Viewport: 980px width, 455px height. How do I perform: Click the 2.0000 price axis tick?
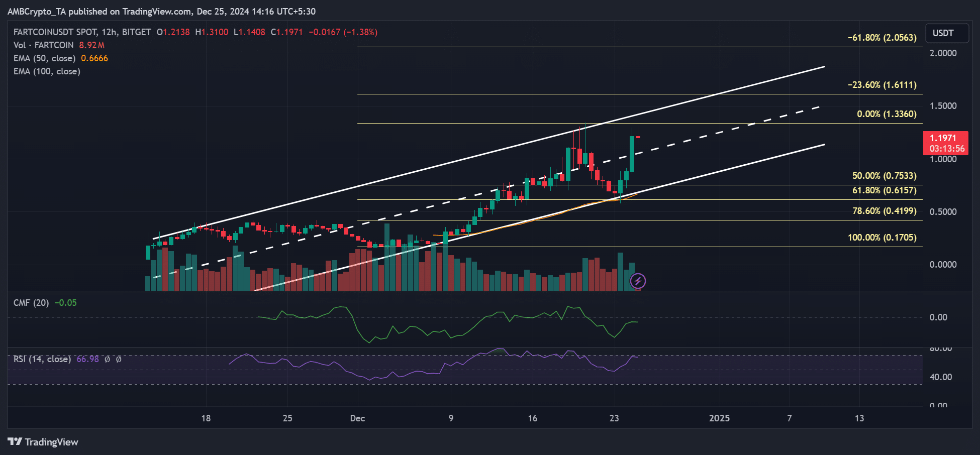click(943, 53)
